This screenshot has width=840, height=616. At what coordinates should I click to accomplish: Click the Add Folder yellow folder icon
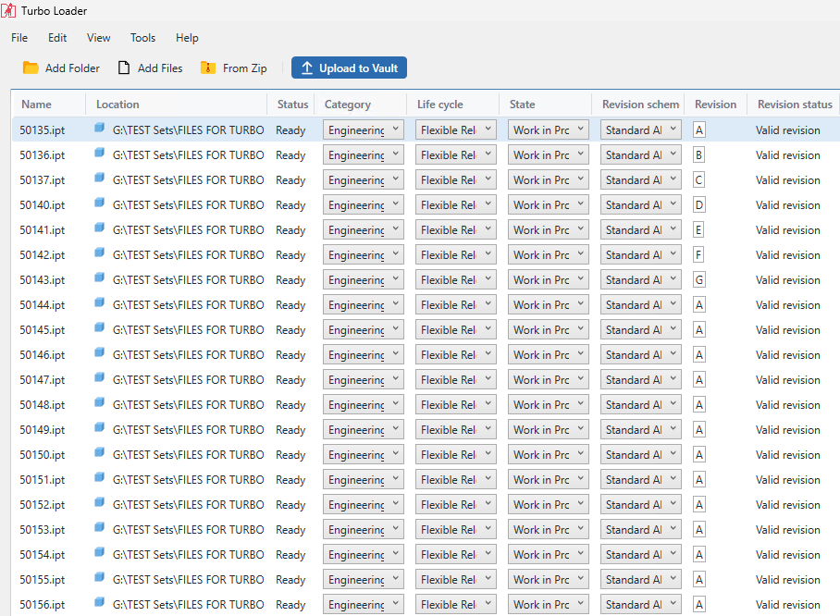[x=31, y=68]
